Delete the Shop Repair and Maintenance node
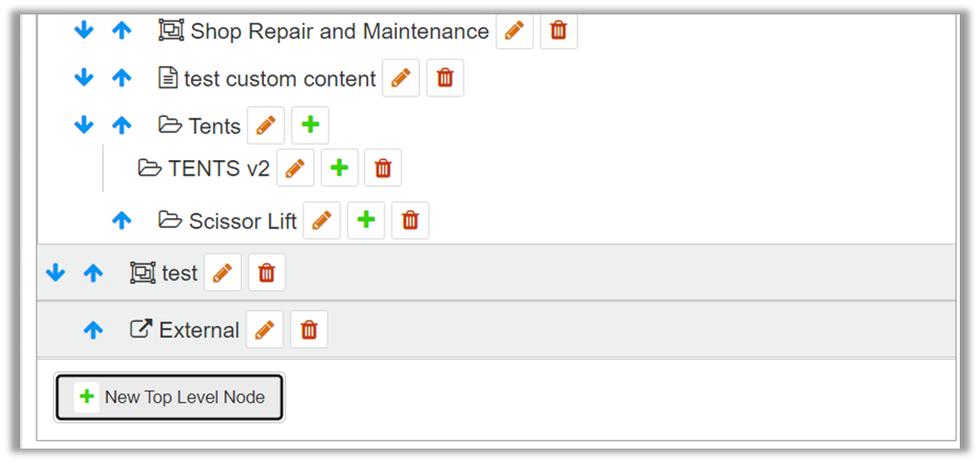The height and width of the screenshot is (463, 980). click(x=559, y=31)
